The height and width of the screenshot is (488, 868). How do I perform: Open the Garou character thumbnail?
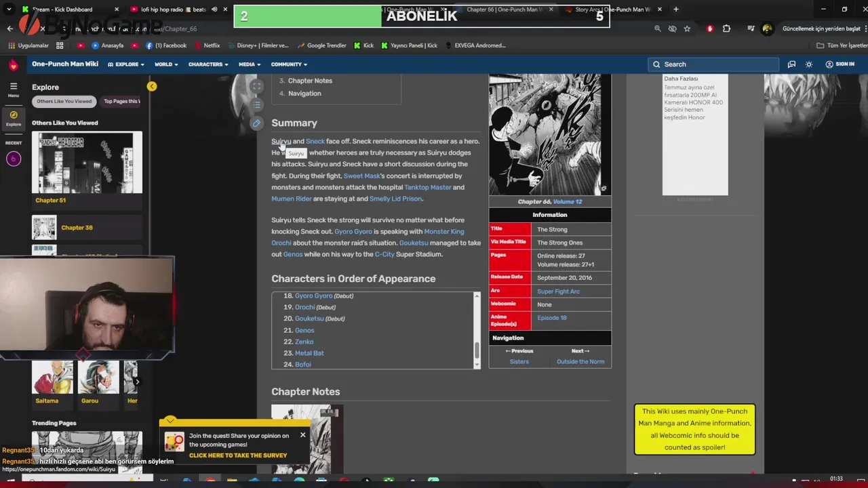click(x=98, y=378)
